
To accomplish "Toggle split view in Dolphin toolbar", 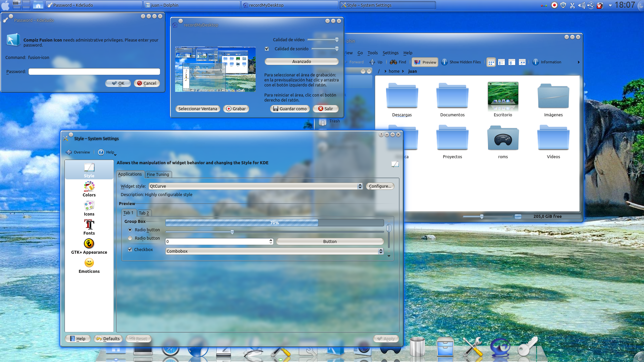I will [x=522, y=62].
